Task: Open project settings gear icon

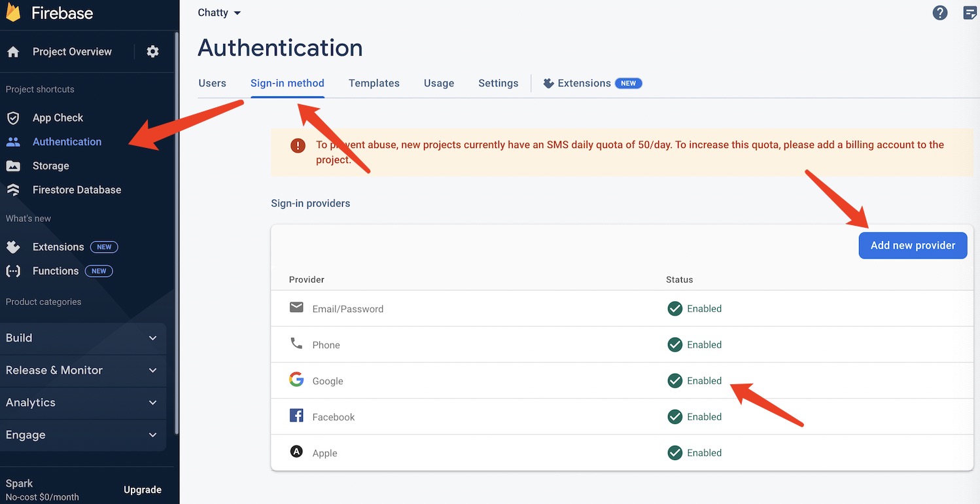Action: pos(152,52)
